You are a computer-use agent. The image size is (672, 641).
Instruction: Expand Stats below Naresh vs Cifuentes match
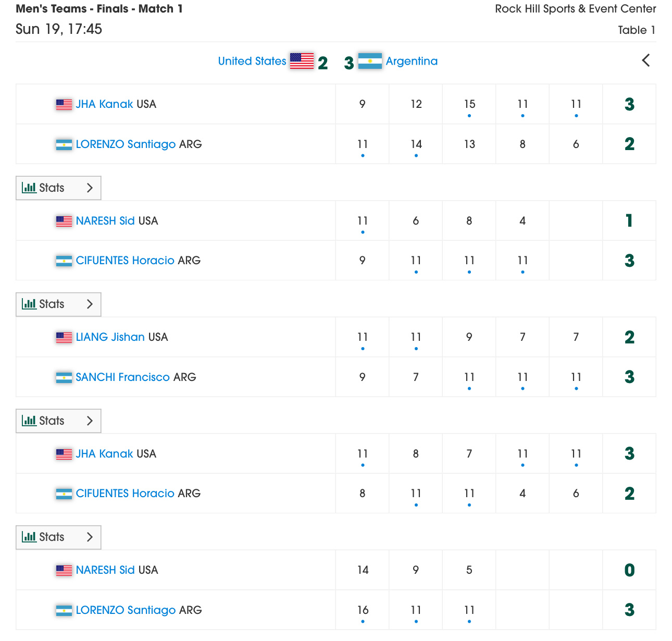click(x=58, y=304)
